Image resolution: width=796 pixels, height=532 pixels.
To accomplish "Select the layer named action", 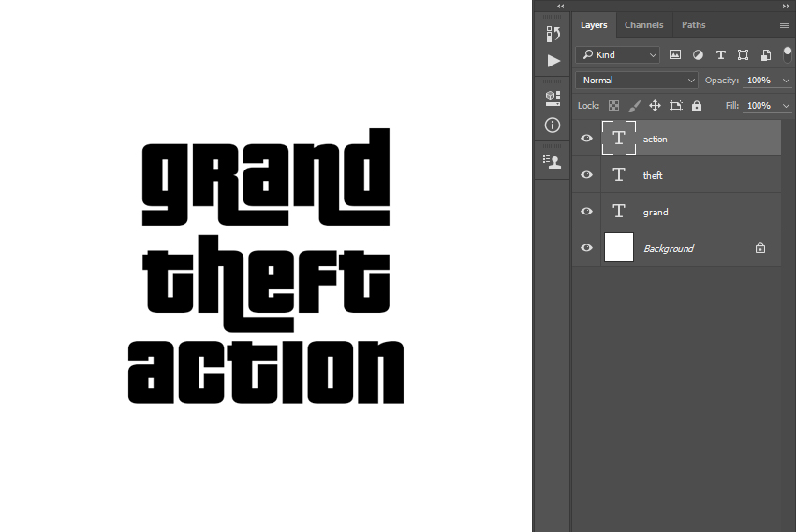I will (x=677, y=138).
